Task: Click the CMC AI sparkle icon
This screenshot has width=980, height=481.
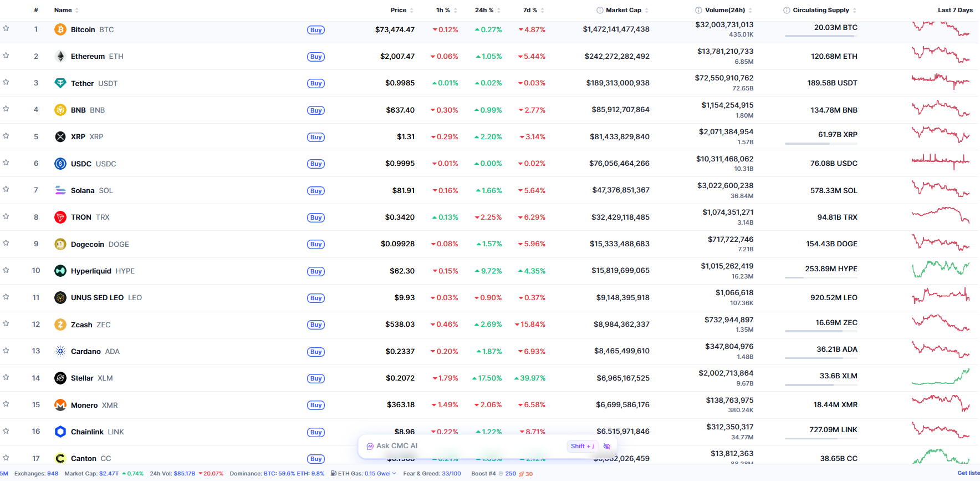Action: pos(370,446)
